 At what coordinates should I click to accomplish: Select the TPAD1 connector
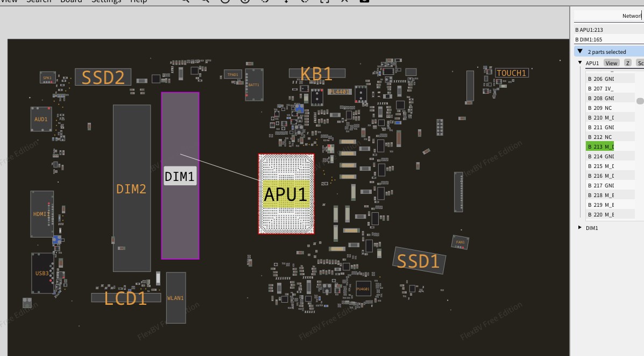click(x=233, y=74)
